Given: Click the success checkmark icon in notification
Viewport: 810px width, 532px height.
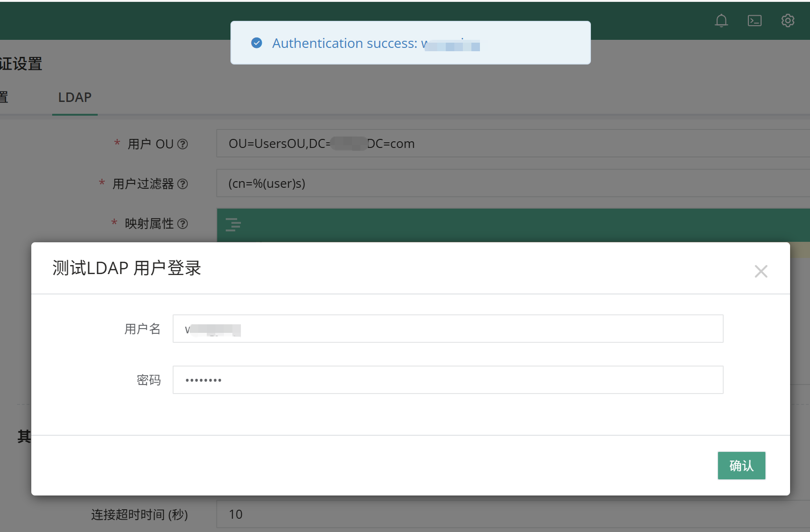Looking at the screenshot, I should pyautogui.click(x=257, y=43).
